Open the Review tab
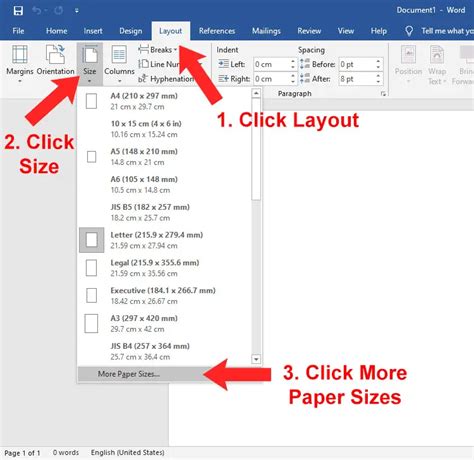This screenshot has width=474, height=460. [x=309, y=31]
